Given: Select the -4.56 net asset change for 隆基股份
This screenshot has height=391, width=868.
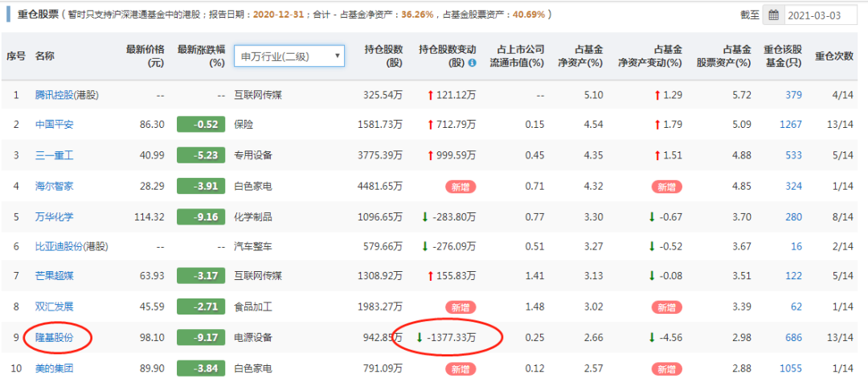Looking at the screenshot, I should 670,337.
